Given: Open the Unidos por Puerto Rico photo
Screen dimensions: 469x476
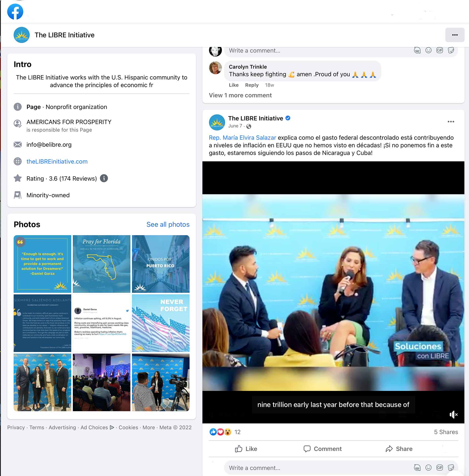Looking at the screenshot, I should (x=160, y=264).
